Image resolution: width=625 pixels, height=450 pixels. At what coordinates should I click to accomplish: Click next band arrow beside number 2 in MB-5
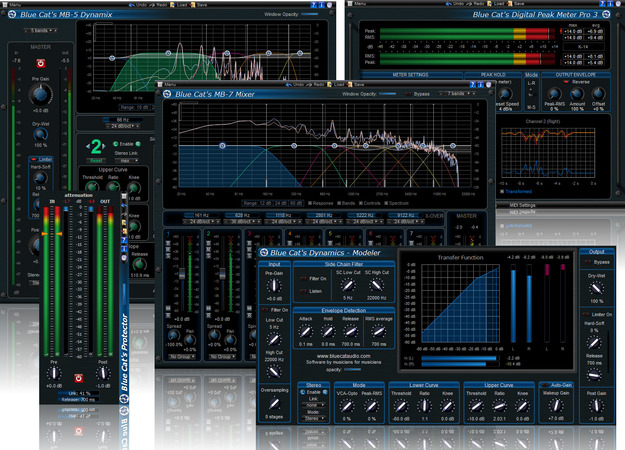[x=104, y=146]
